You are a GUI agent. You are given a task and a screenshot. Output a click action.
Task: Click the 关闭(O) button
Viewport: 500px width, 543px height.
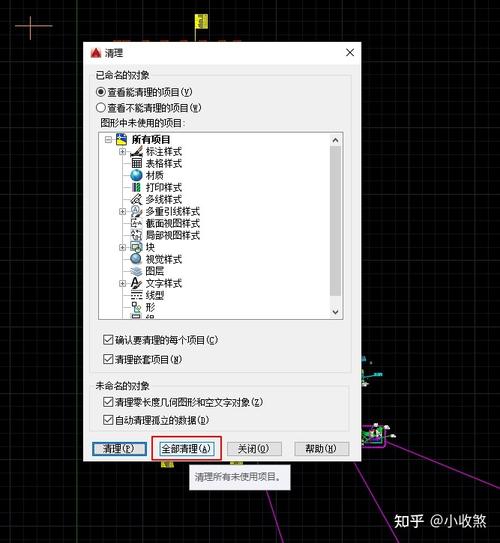point(254,449)
